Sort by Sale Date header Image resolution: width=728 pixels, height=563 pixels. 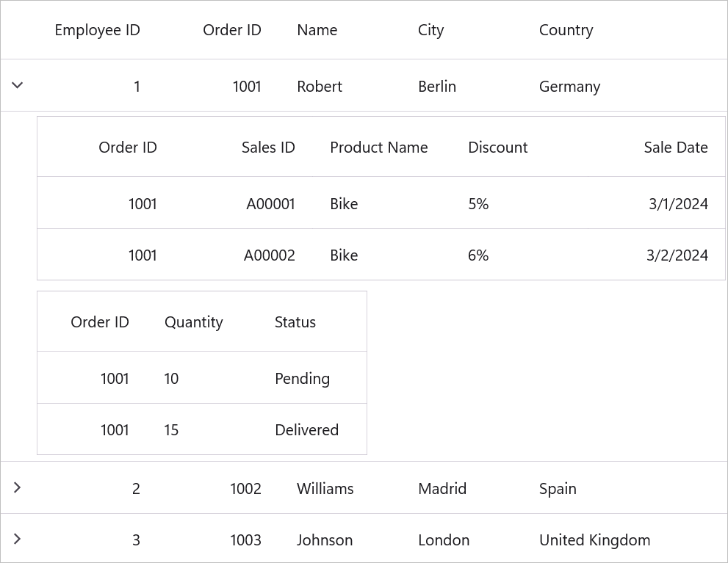click(675, 148)
